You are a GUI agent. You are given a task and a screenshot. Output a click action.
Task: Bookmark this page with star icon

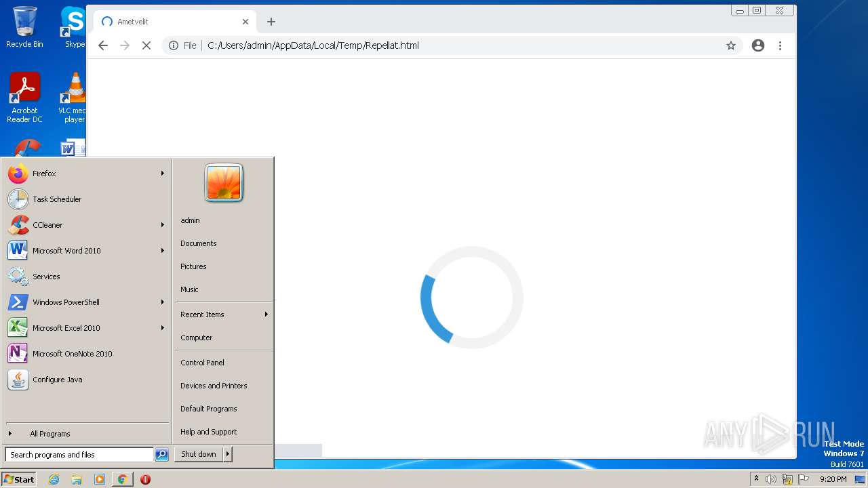[730, 45]
